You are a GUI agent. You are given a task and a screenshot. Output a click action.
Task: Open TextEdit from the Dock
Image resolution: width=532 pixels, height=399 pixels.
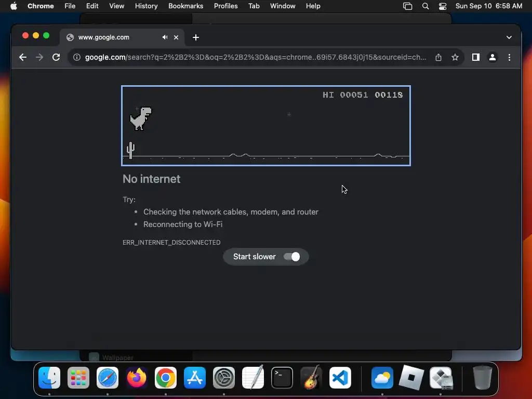click(x=253, y=378)
